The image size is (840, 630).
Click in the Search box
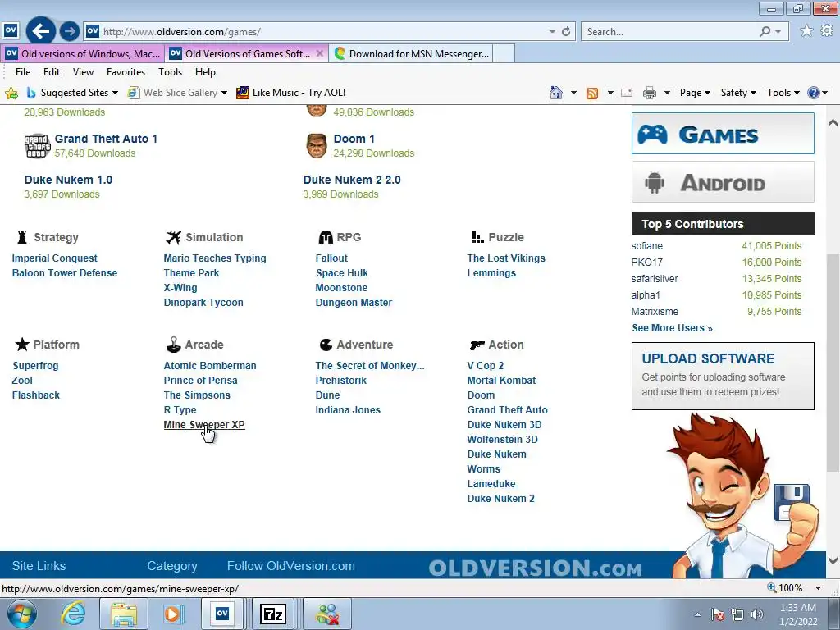669,32
